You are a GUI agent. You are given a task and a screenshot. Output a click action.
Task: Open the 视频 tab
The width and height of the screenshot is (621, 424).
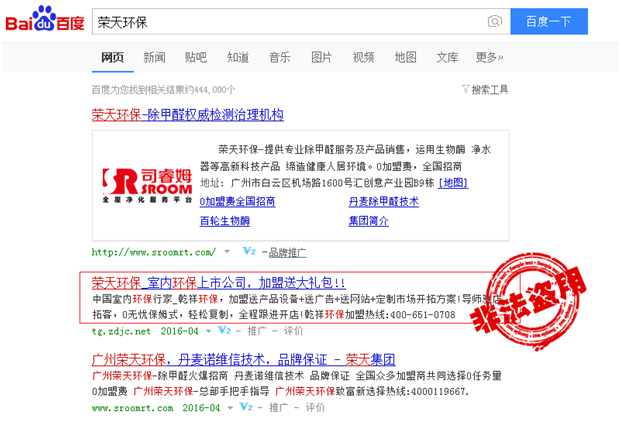[363, 57]
